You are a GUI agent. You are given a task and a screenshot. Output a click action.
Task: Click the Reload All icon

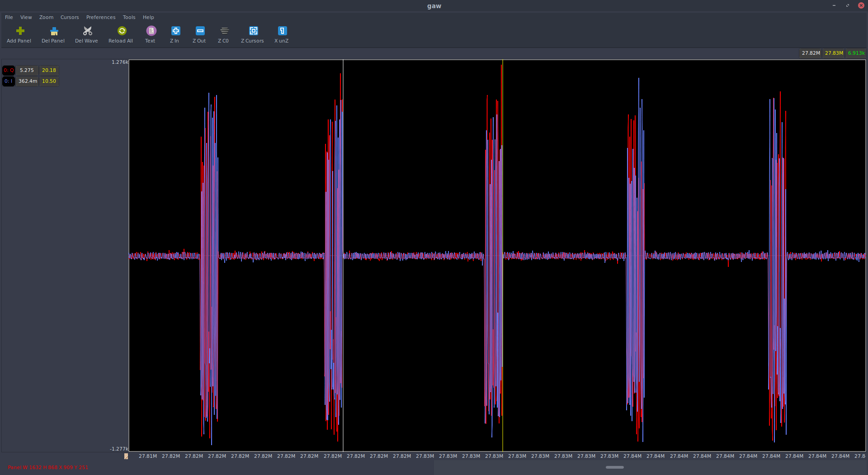[122, 31]
